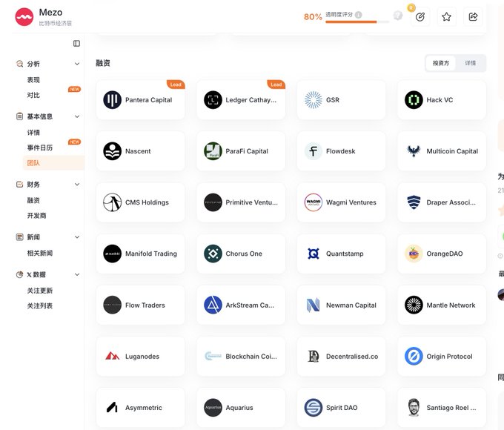The width and height of the screenshot is (504, 430).
Task: Click the GSR starburst logo
Action: 314,99
